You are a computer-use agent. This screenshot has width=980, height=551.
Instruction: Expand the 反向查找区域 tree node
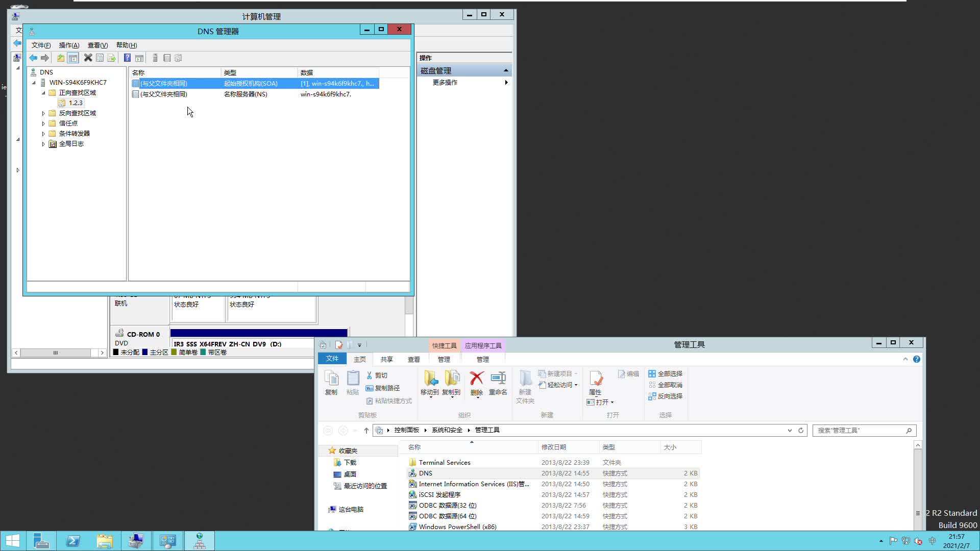[43, 113]
